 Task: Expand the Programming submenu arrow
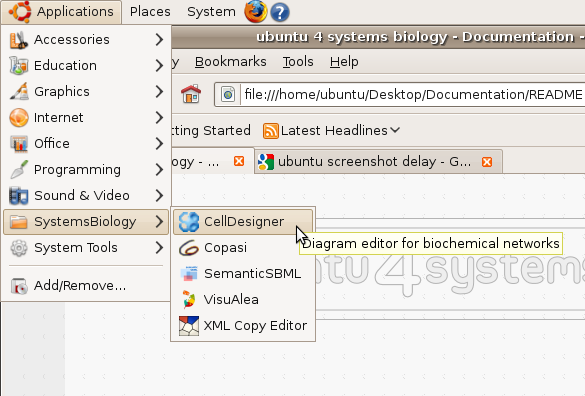159,169
